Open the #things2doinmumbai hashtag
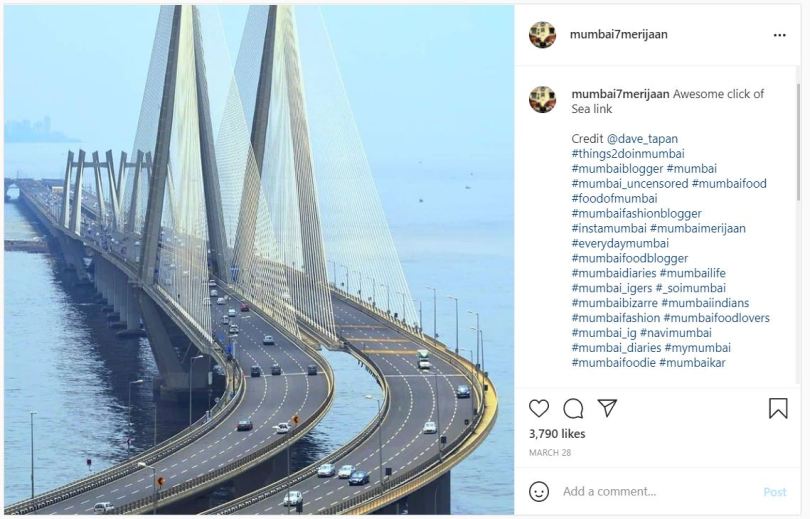Viewport: 810px width, 519px height. pyautogui.click(x=628, y=153)
